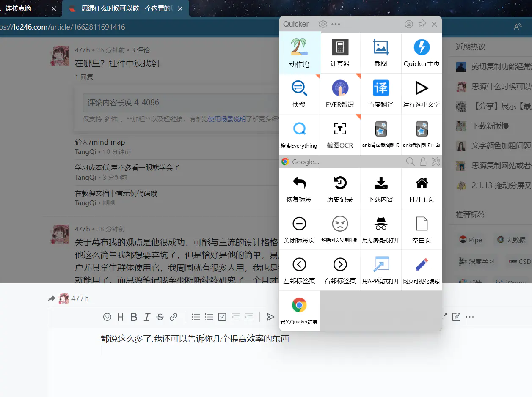The image size is (532, 397).
Task: Start 截图OCR action
Action: (x=340, y=134)
